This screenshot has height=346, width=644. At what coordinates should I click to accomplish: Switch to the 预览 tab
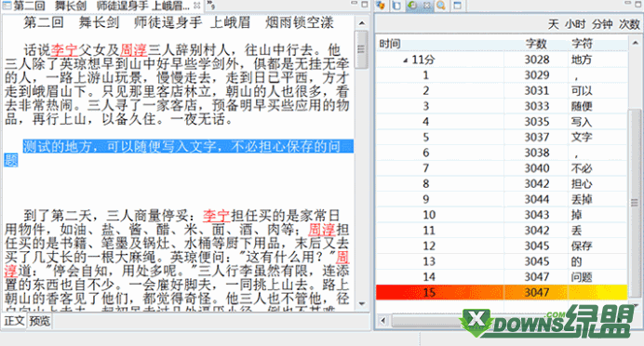point(39,321)
